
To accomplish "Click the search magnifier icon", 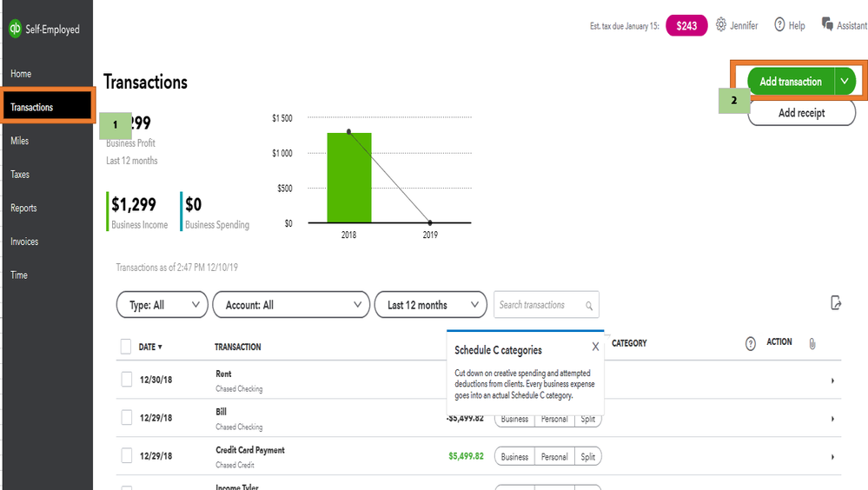I will (x=589, y=306).
